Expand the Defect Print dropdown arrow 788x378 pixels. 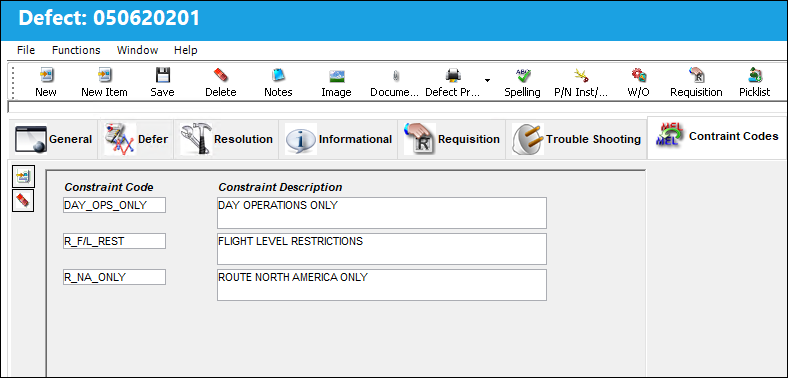coord(487,80)
